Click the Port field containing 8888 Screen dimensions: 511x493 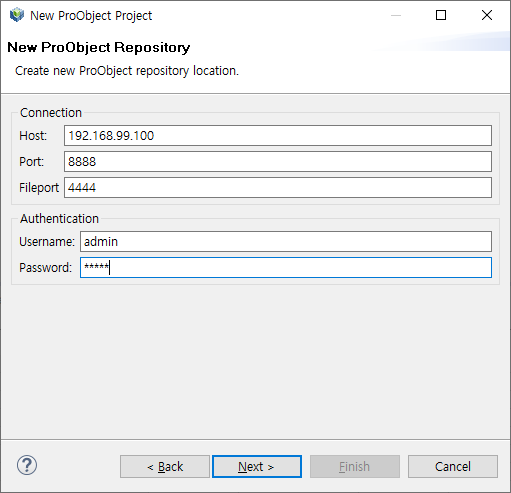point(278,162)
